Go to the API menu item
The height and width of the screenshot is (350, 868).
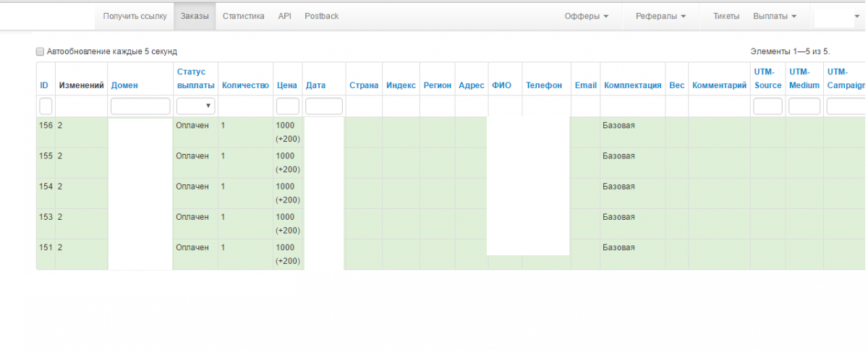pos(284,16)
